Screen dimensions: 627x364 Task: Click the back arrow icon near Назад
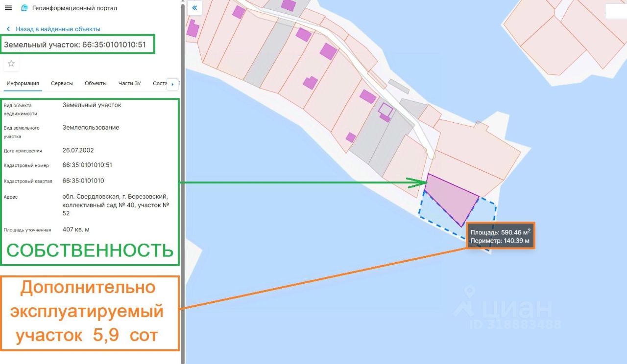coord(8,29)
